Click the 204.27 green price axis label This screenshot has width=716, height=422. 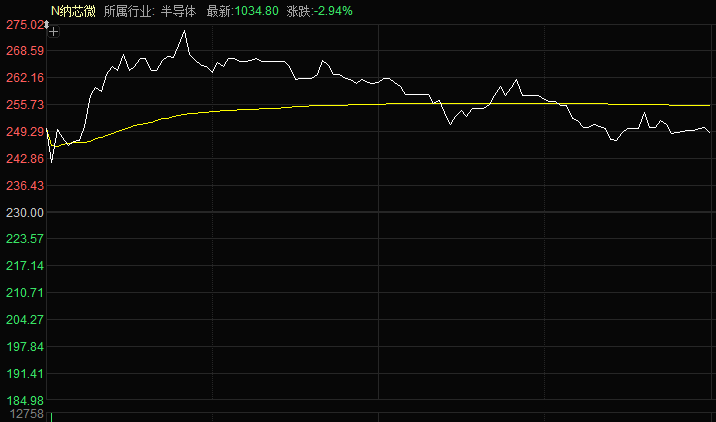pyautogui.click(x=22, y=320)
